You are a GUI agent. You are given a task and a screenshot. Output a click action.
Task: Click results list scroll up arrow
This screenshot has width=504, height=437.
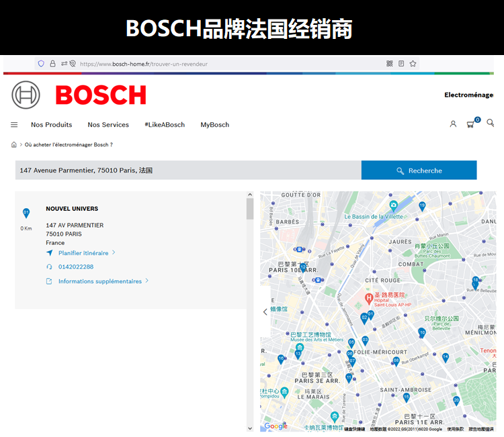tap(250, 195)
